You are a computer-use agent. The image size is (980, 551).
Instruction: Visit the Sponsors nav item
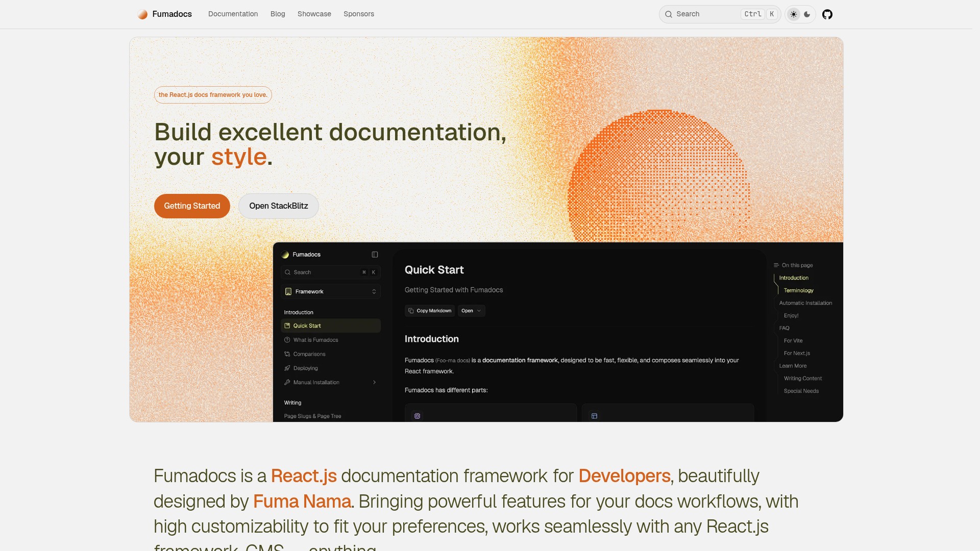point(359,14)
